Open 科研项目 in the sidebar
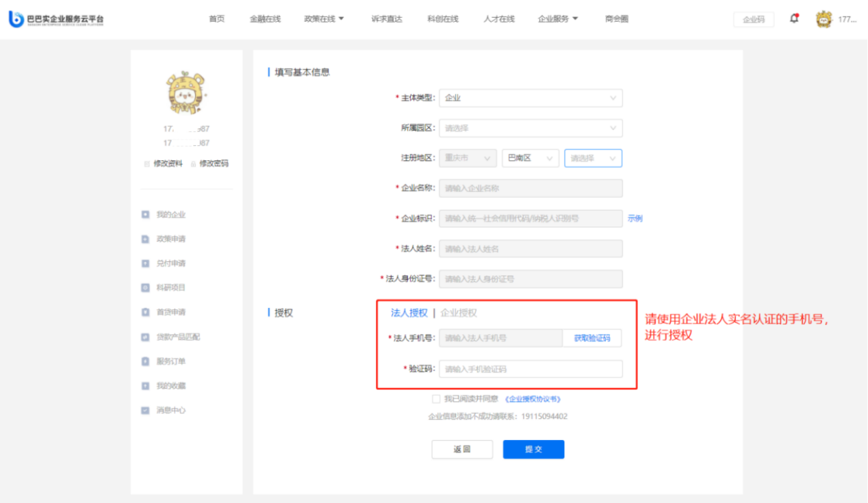Image resolution: width=868 pixels, height=503 pixels. [x=170, y=288]
